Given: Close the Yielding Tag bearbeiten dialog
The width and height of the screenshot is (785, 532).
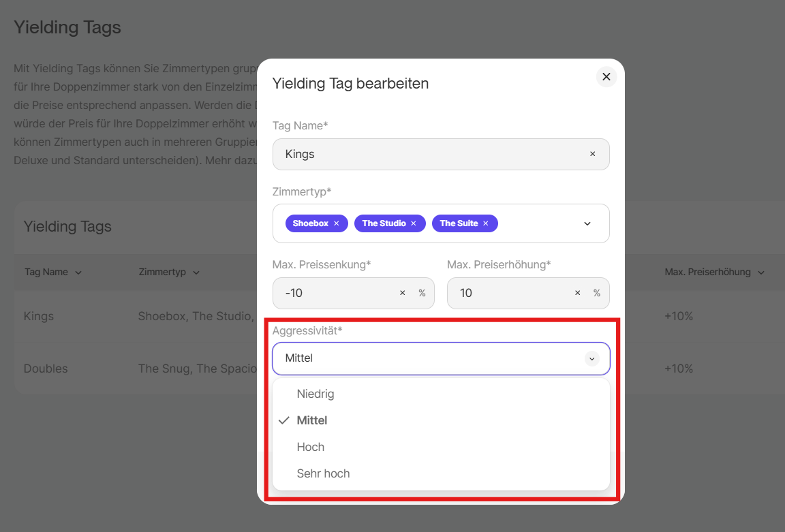Looking at the screenshot, I should [x=606, y=76].
